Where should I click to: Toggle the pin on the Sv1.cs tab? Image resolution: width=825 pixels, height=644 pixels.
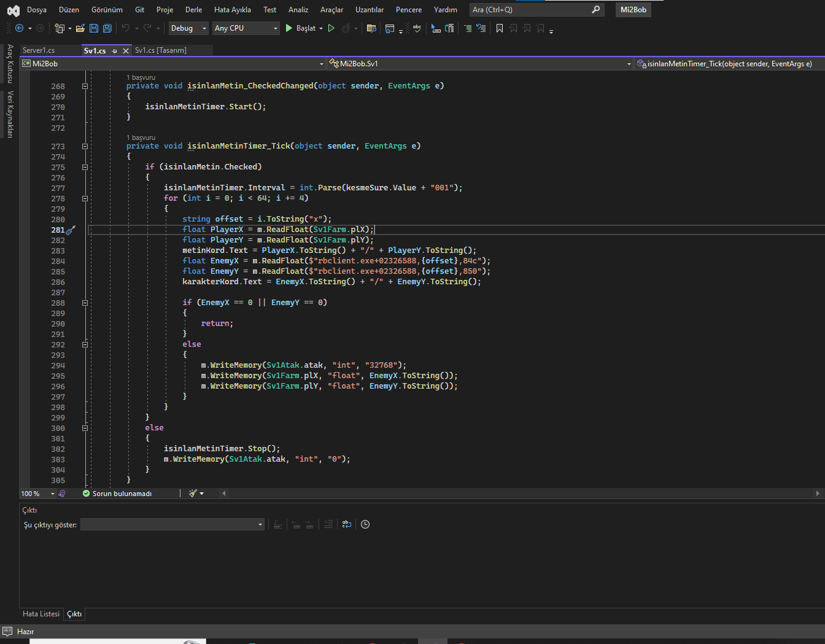[114, 51]
